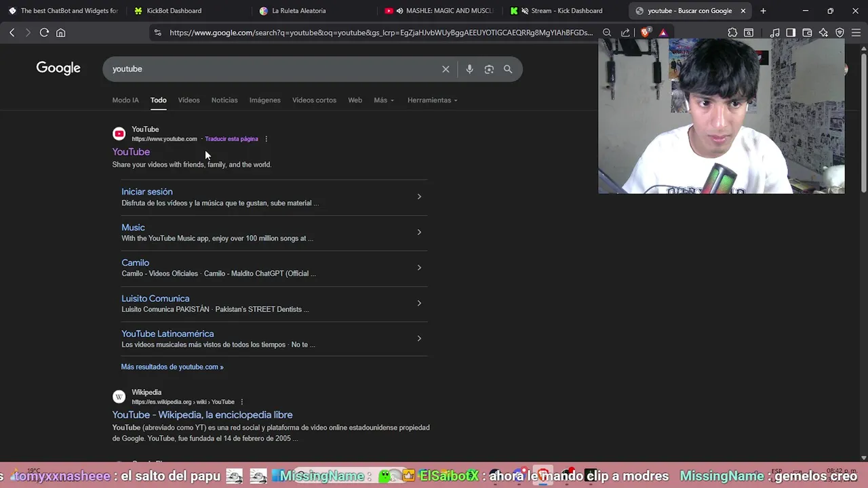Switch to the Videos cortos tab
The height and width of the screenshot is (488, 868).
click(314, 100)
